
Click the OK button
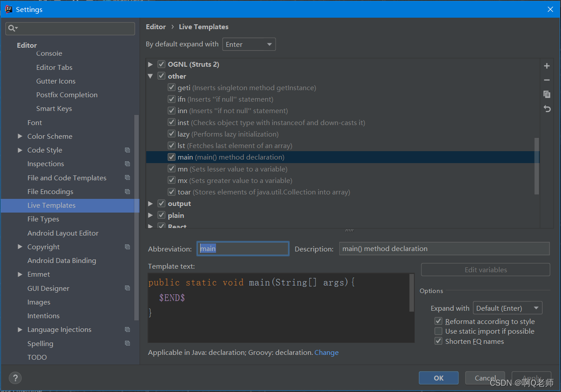[439, 378]
